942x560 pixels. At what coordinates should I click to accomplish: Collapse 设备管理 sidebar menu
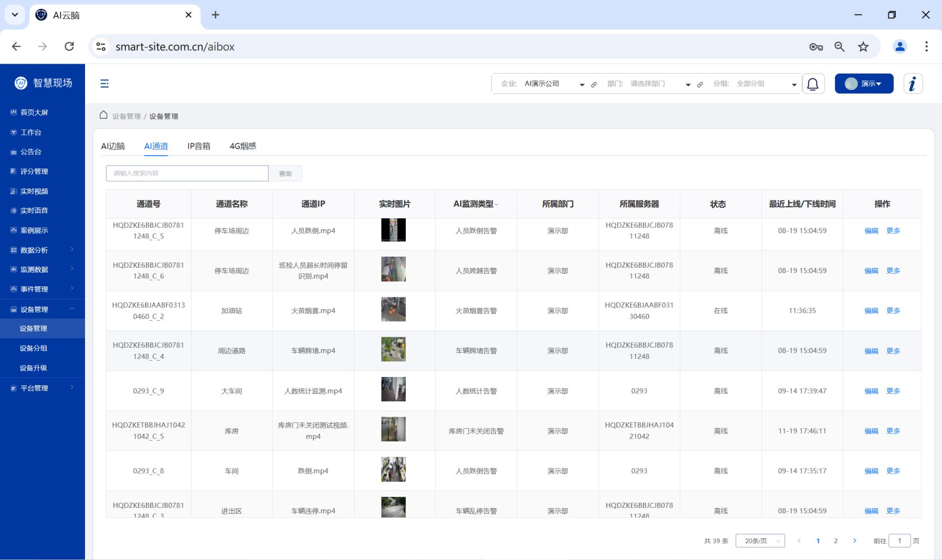(42, 309)
